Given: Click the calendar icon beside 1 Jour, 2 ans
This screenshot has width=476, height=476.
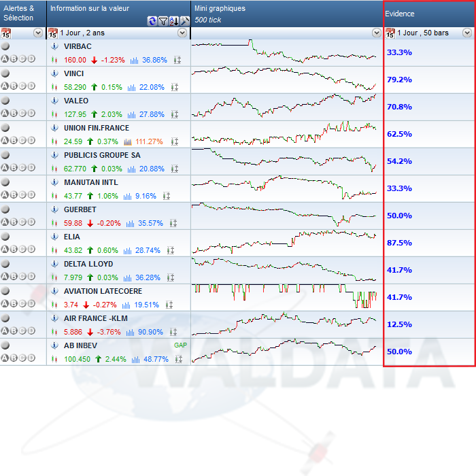Looking at the screenshot, I should pyautogui.click(x=53, y=33).
